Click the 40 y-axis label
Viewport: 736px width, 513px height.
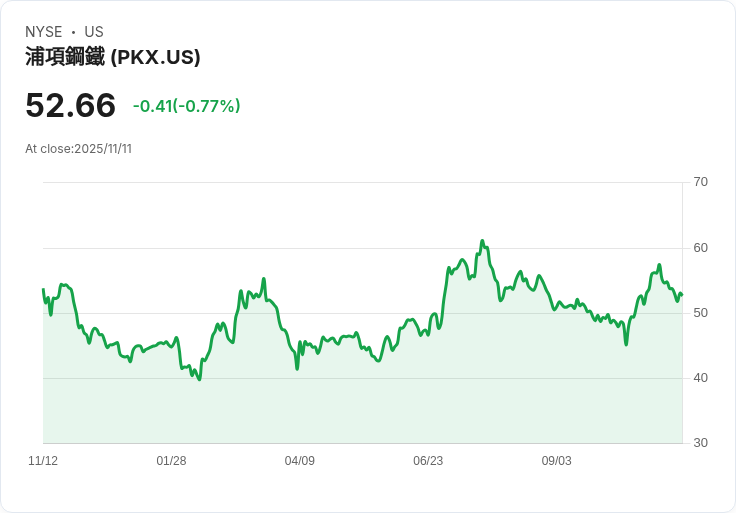(701, 378)
